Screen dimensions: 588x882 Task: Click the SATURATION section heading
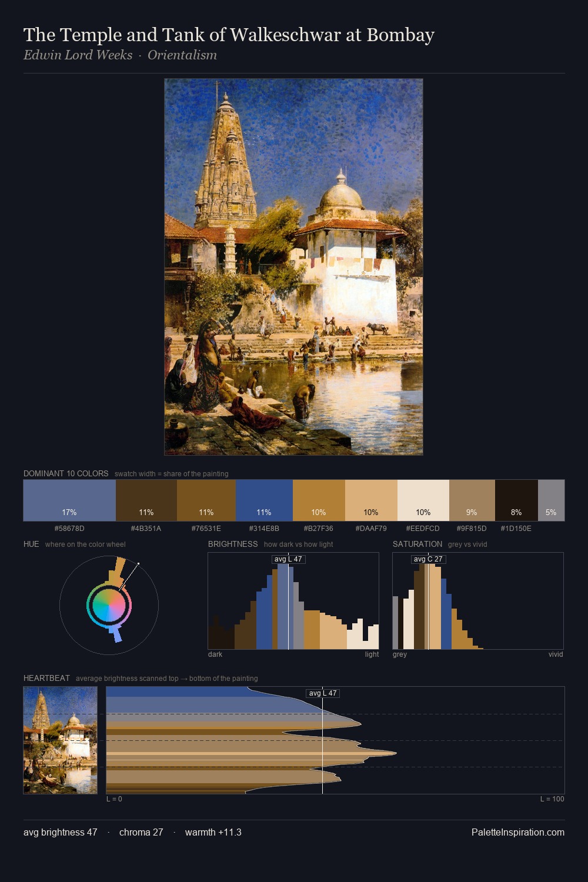click(x=417, y=544)
